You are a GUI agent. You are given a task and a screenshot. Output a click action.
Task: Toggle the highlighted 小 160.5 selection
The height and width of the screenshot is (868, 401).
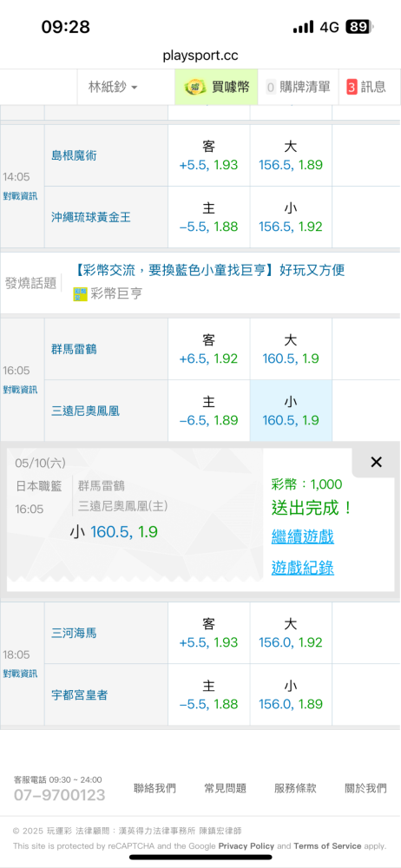(x=291, y=411)
